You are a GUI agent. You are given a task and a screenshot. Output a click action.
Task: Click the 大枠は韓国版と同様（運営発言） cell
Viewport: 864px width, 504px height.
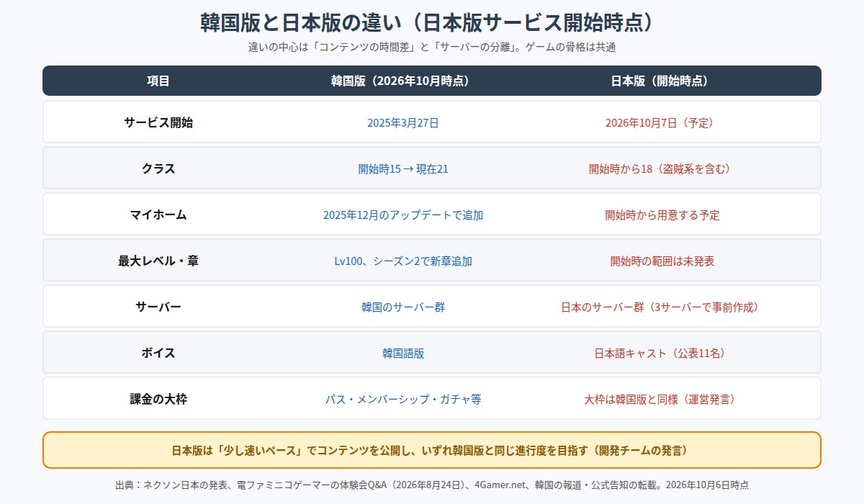pyautogui.click(x=662, y=399)
